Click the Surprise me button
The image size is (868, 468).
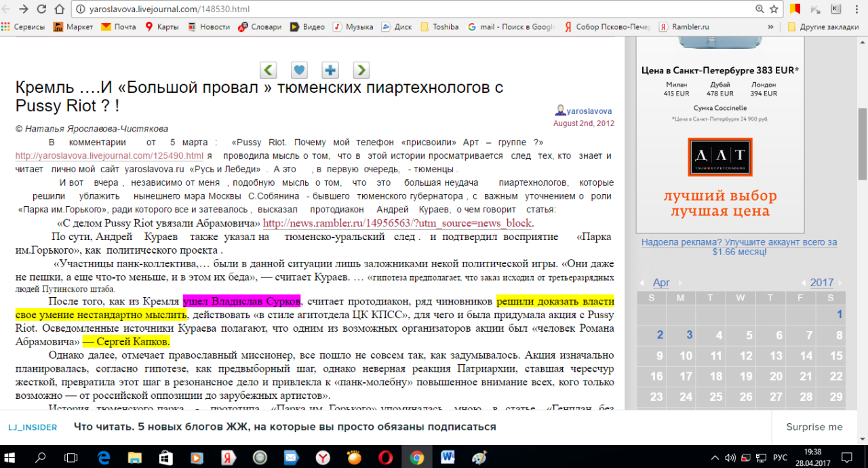[x=814, y=427]
